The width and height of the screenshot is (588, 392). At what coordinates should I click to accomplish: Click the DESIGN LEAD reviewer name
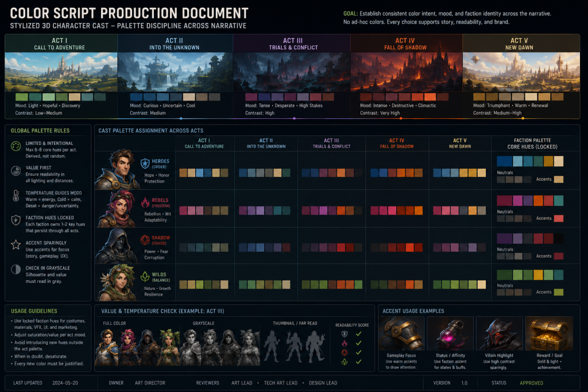point(323,383)
